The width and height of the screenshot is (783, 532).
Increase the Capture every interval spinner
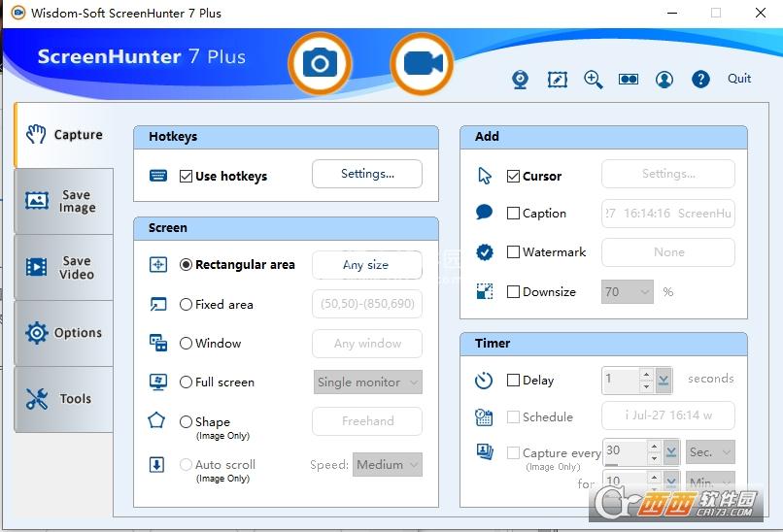[x=654, y=446]
